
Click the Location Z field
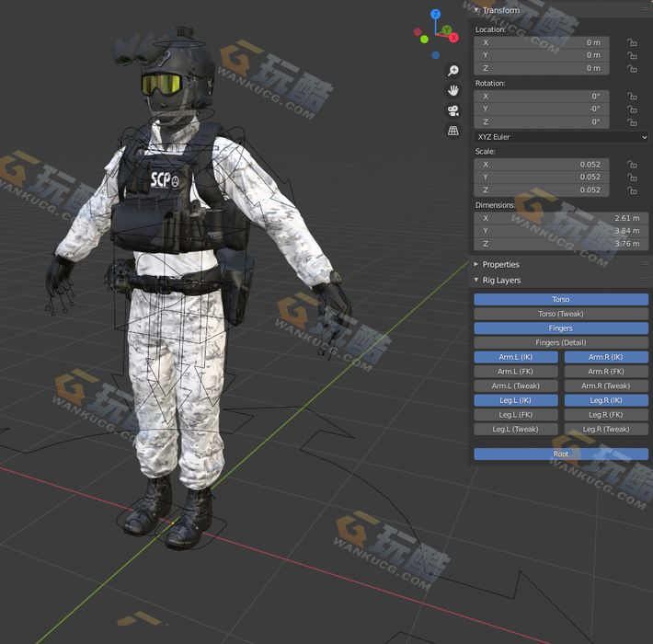pyautogui.click(x=542, y=68)
